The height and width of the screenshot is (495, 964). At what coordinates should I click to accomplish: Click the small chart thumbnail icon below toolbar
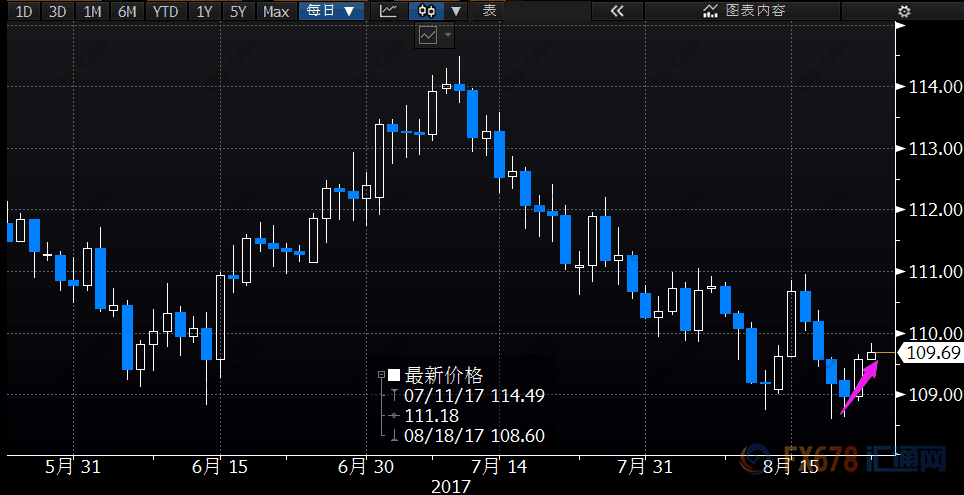[428, 35]
